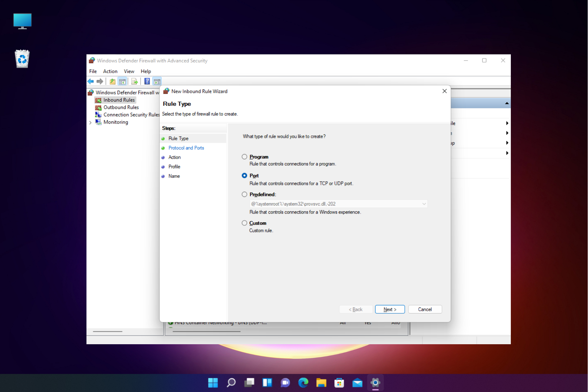Open the File menu
Screen dimensions: 588x392
[93, 71]
